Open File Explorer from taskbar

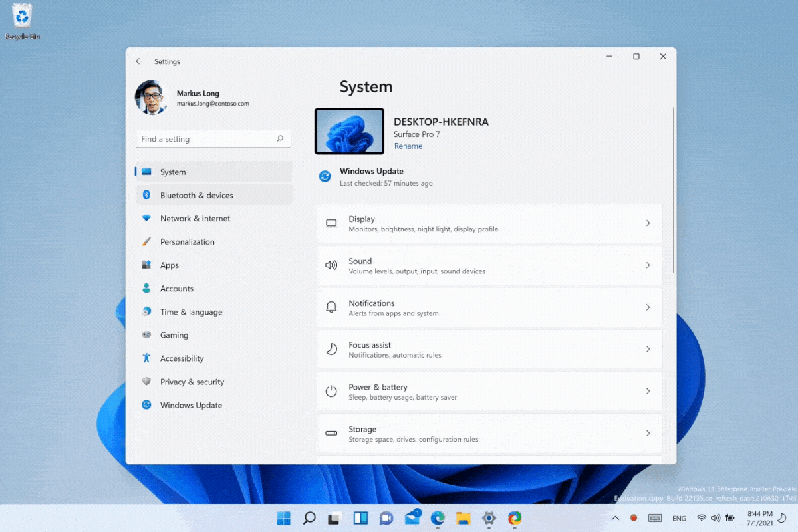(464, 518)
